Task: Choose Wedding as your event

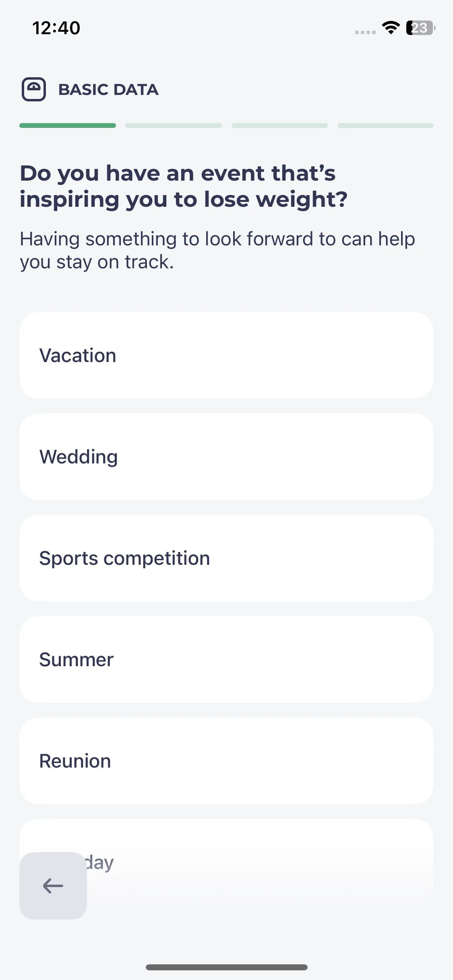Action: click(x=226, y=457)
